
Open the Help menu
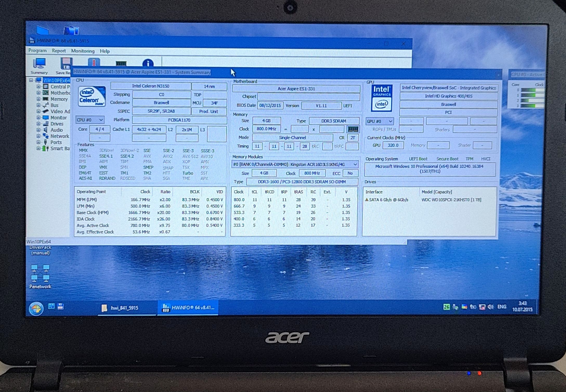[x=105, y=51]
